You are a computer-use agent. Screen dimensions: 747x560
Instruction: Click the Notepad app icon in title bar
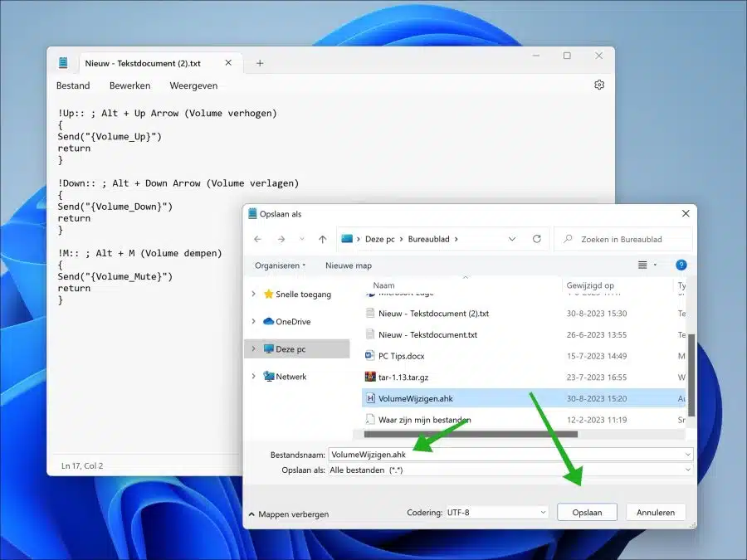63,63
